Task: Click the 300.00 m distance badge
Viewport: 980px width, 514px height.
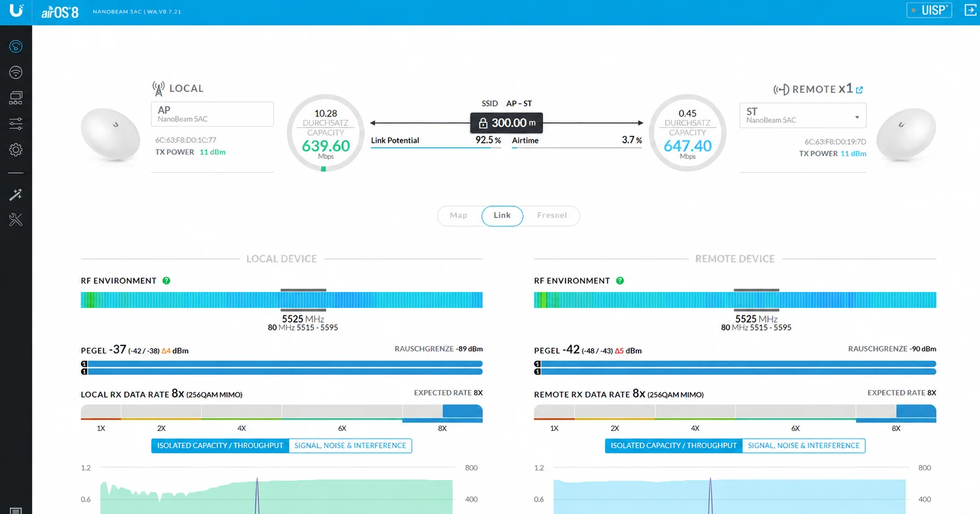Action: pos(507,123)
